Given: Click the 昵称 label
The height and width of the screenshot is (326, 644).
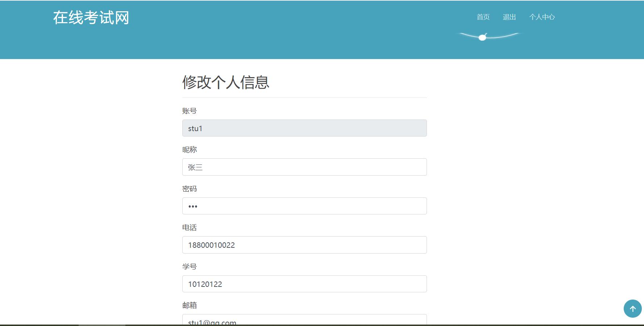Looking at the screenshot, I should click(x=190, y=150).
